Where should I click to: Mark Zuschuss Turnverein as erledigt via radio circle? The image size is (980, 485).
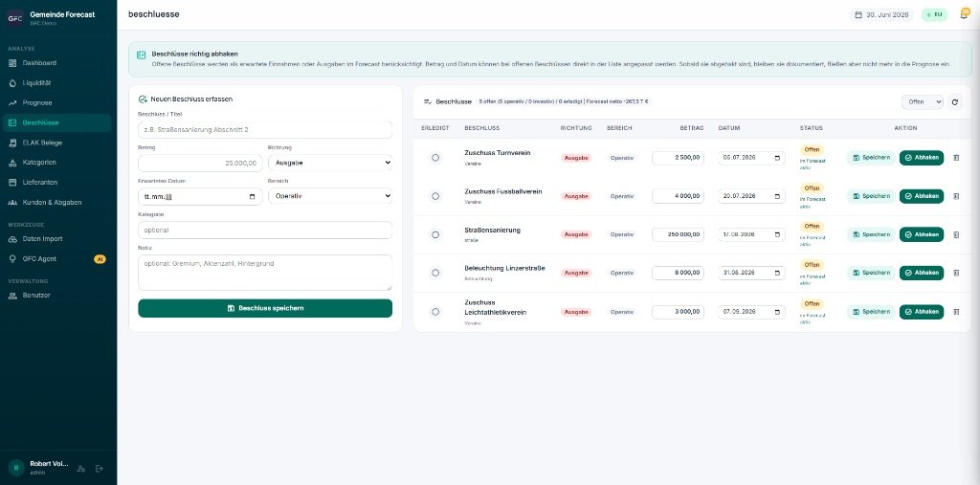point(435,158)
